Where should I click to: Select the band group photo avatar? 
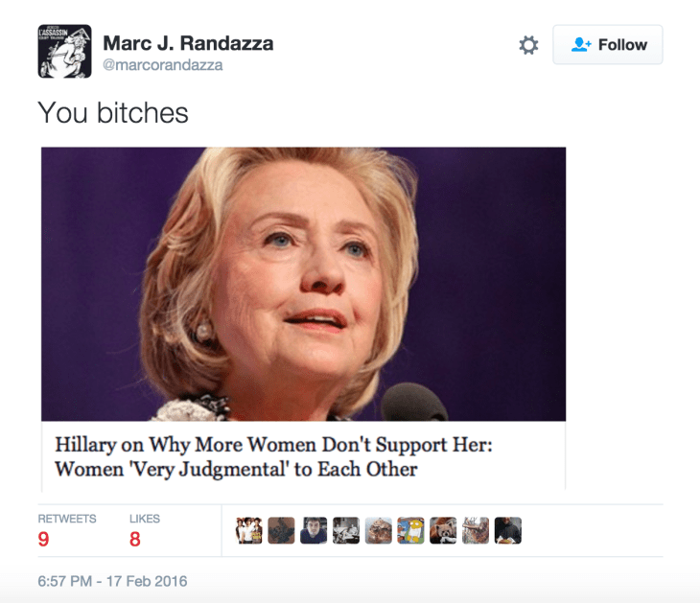coord(248,530)
